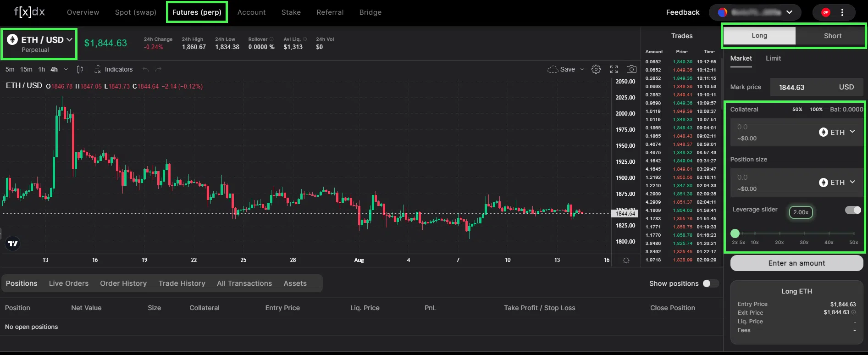
Task: Click the leverage slider handle
Action: [735, 233]
